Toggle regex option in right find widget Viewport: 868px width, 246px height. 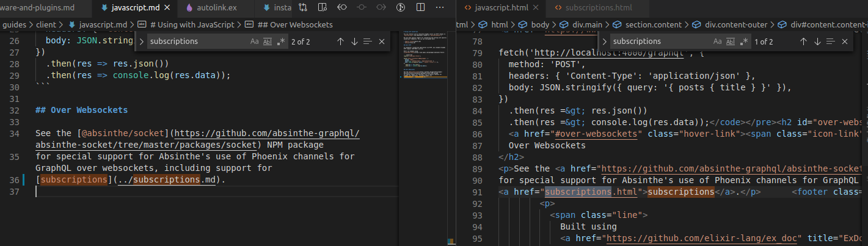click(743, 42)
